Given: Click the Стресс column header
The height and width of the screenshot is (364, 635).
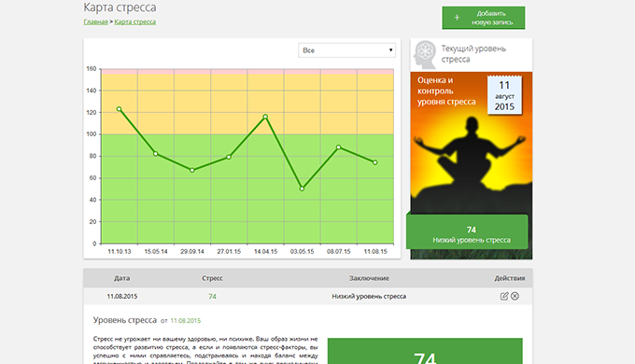Looking at the screenshot, I should click(212, 278).
